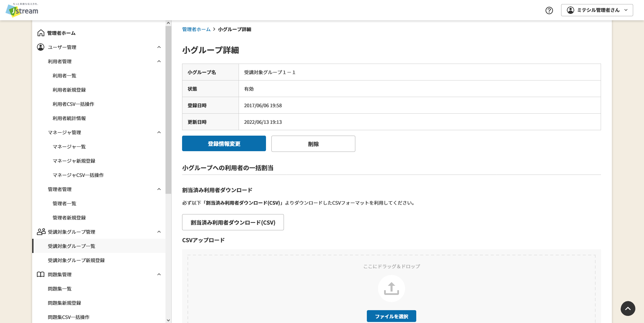Click the sidebar scrollbar up arrow

[x=169, y=23]
